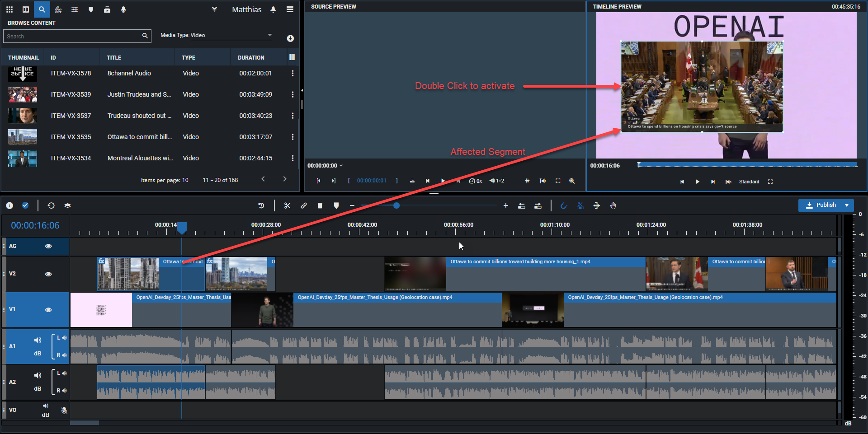Click the timeline zoom slider handle

(x=396, y=205)
